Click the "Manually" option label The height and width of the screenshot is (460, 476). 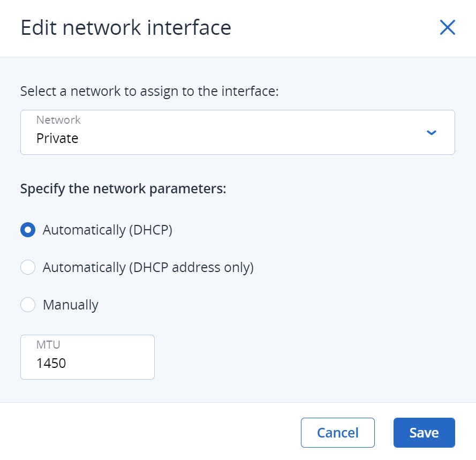(71, 305)
